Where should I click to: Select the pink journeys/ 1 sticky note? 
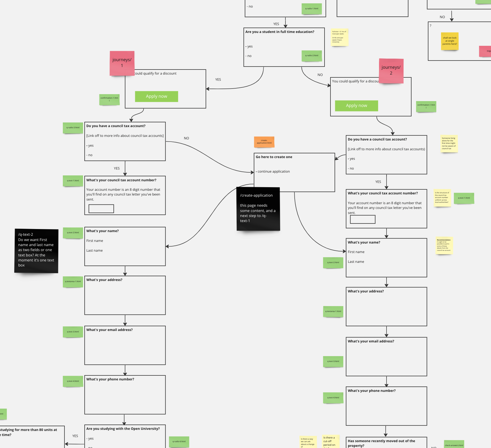pyautogui.click(x=122, y=63)
